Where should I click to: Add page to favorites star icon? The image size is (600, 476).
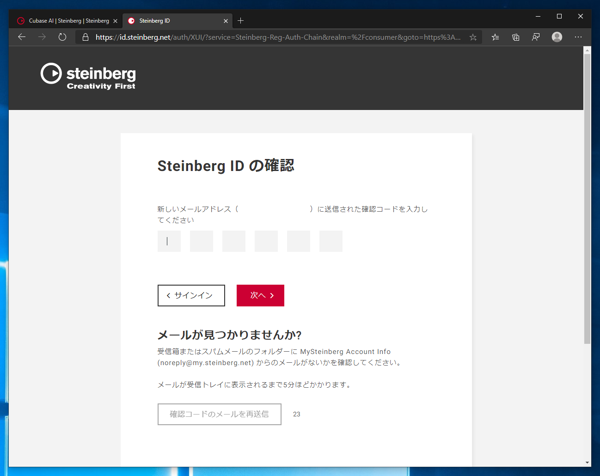(x=473, y=37)
